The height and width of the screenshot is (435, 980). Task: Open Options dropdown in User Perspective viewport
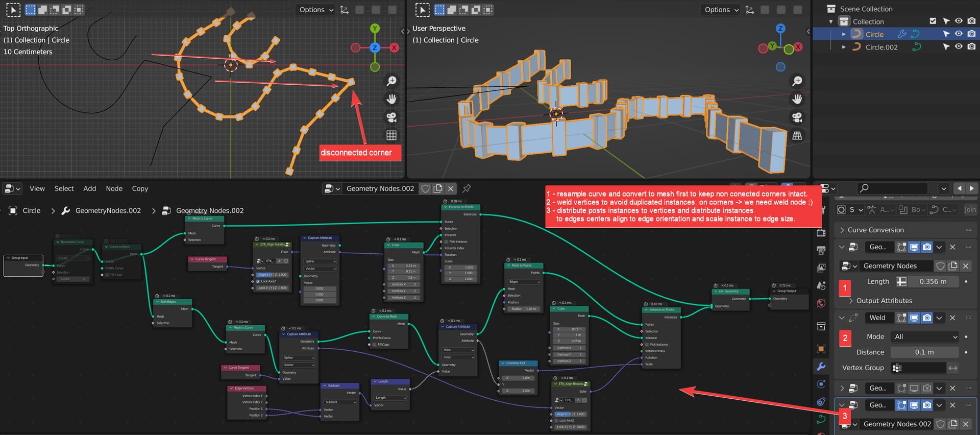click(x=720, y=10)
